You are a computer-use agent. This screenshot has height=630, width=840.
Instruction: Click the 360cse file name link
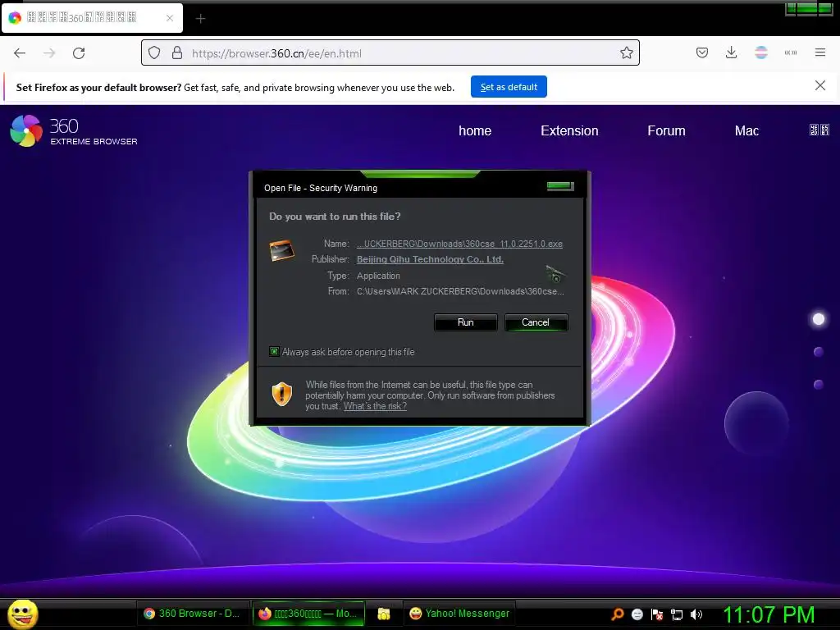point(459,244)
